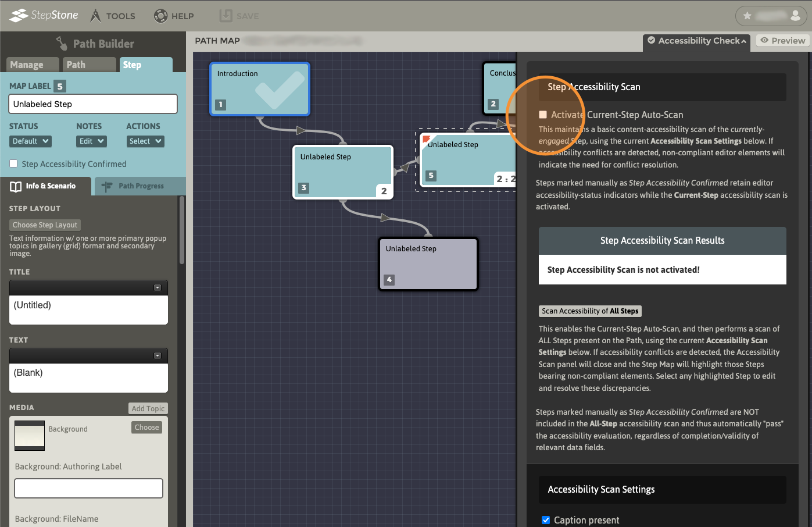
Task: Click the Preview eye icon
Action: coord(764,40)
